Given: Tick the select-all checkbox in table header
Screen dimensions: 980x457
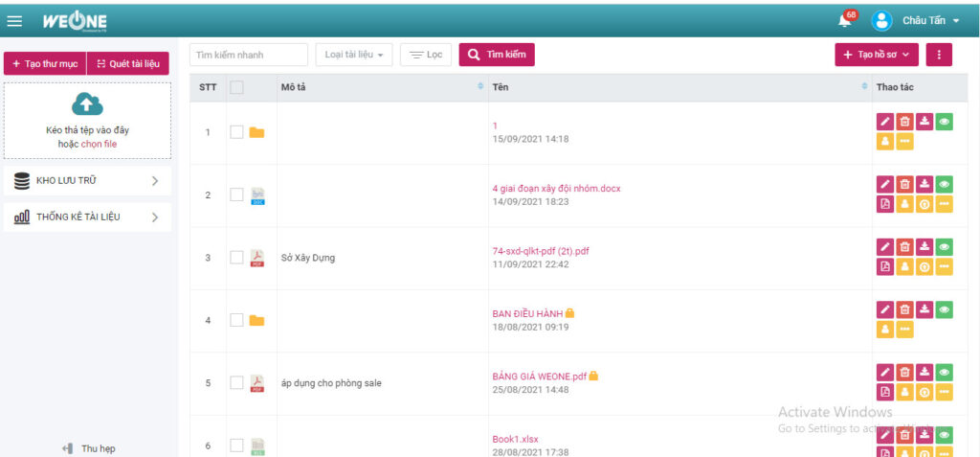Looking at the screenshot, I should click(x=237, y=87).
